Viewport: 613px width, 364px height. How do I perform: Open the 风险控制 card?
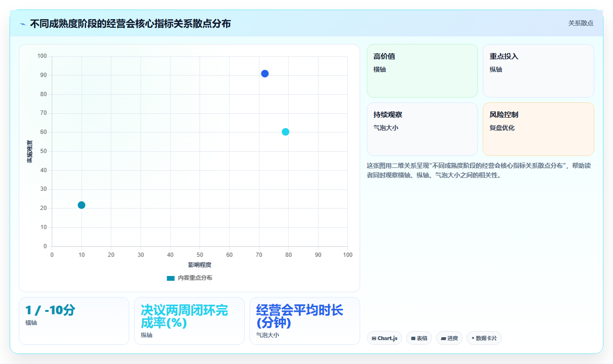click(x=538, y=129)
